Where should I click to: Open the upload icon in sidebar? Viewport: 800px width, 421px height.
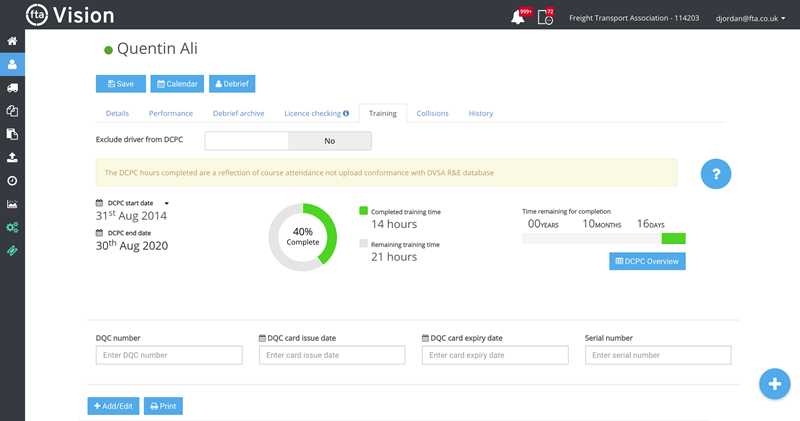click(x=12, y=157)
